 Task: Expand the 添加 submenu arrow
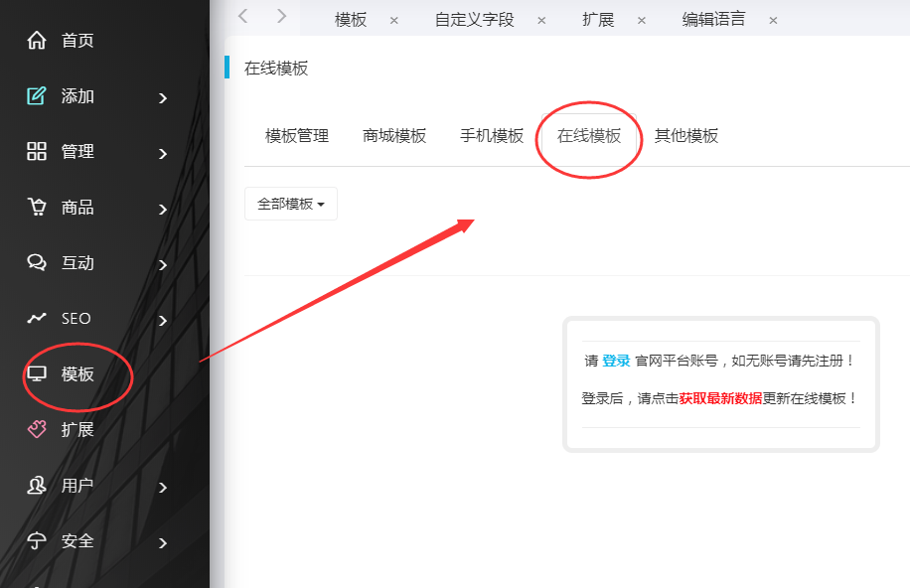[163, 97]
